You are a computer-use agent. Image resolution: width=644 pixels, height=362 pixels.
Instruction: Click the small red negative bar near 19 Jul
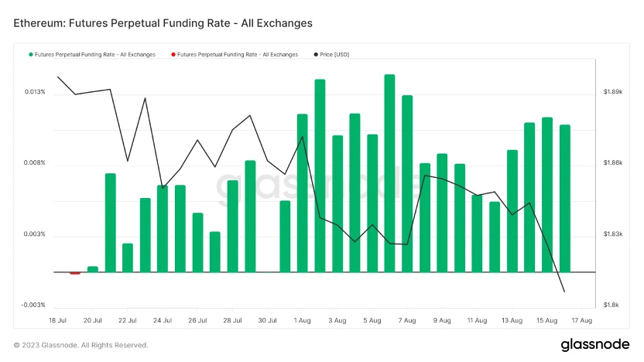(75, 273)
